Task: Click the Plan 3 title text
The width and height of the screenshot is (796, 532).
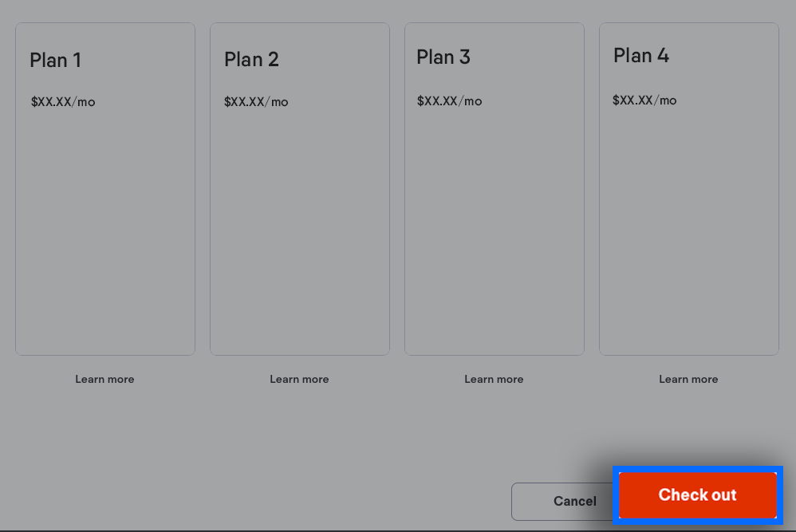Action: point(443,57)
